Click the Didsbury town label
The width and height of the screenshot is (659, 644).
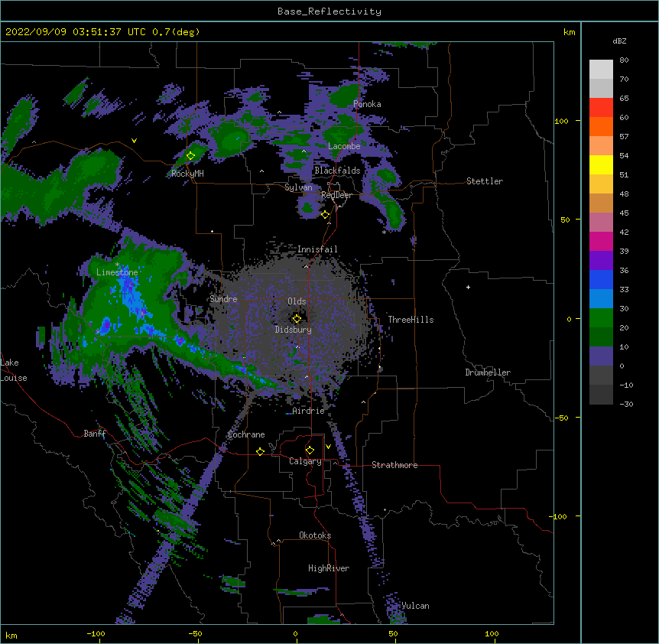tap(294, 330)
